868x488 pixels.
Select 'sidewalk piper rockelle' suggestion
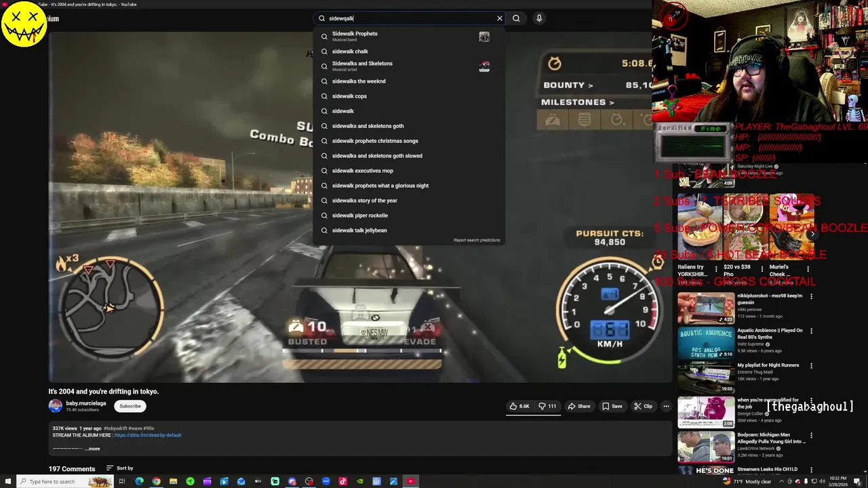click(408, 216)
